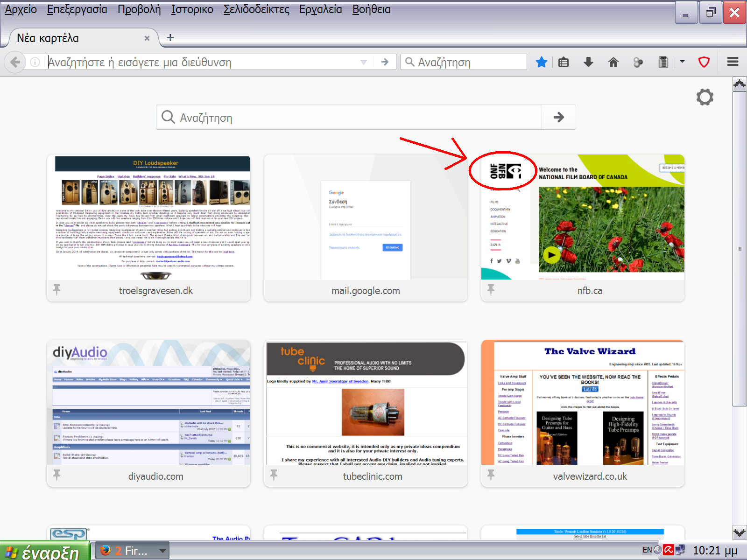This screenshot has width=747, height=560.
Task: Click the gray circles extension toolbar icon
Action: click(x=638, y=62)
